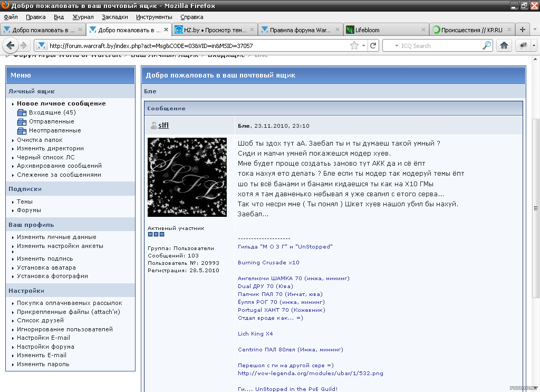Open the slfl username profile link
540x392 pixels.
[x=163, y=125]
